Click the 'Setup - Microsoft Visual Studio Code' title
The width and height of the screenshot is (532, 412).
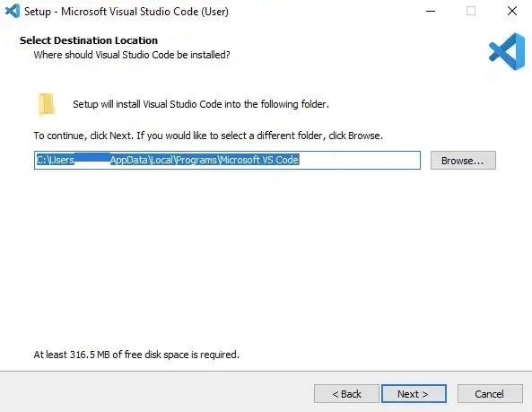coord(126,12)
